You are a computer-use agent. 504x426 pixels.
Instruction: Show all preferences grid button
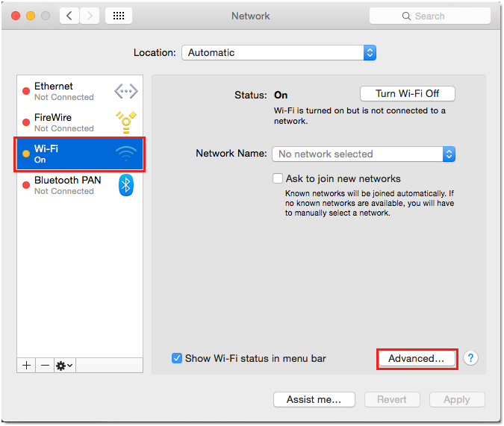[x=119, y=16]
